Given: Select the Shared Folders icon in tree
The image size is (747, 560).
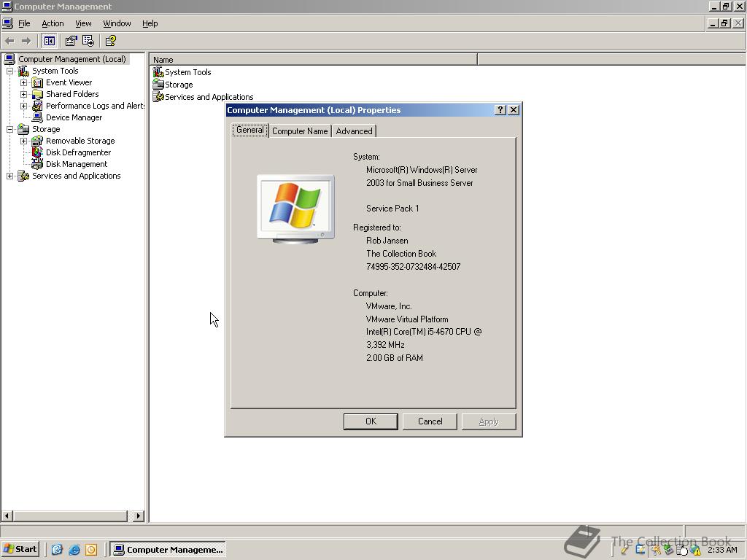Looking at the screenshot, I should (37, 94).
